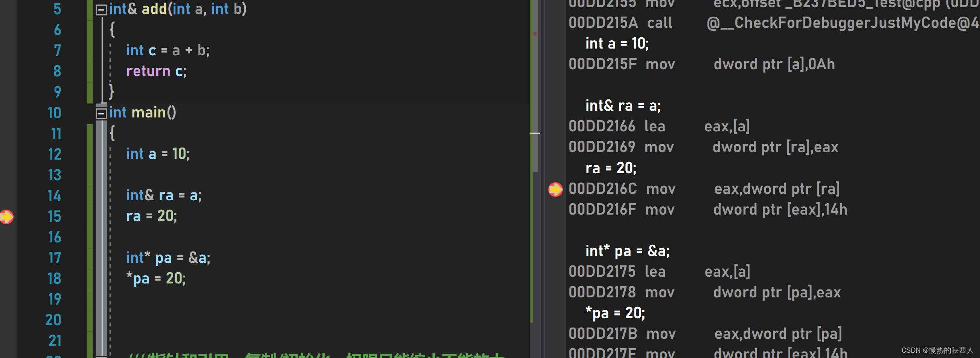The image size is (980, 358).
Task: Click line number 18 in the gutter
Action: pos(54,279)
